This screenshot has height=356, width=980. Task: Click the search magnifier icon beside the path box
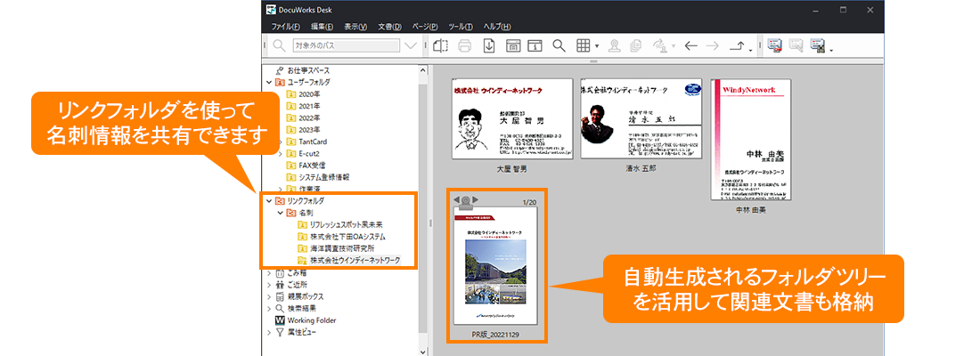pyautogui.click(x=279, y=45)
